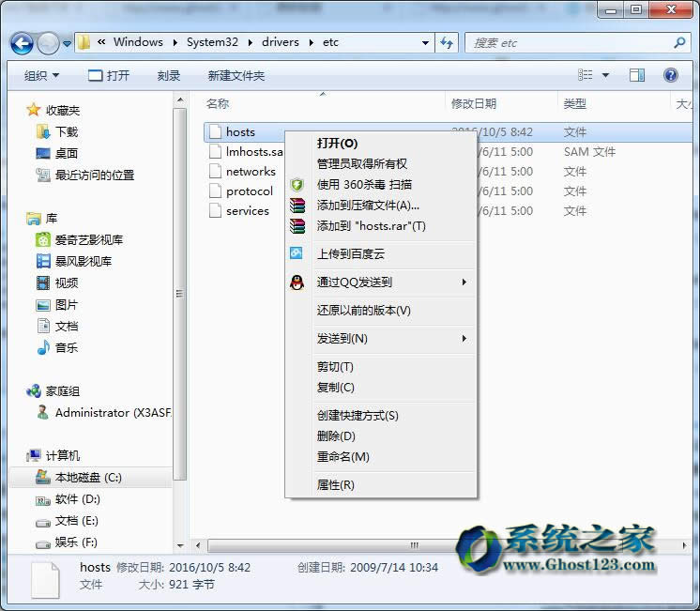The image size is (700, 611).
Task: Click the Back navigation arrow button
Action: (x=22, y=44)
